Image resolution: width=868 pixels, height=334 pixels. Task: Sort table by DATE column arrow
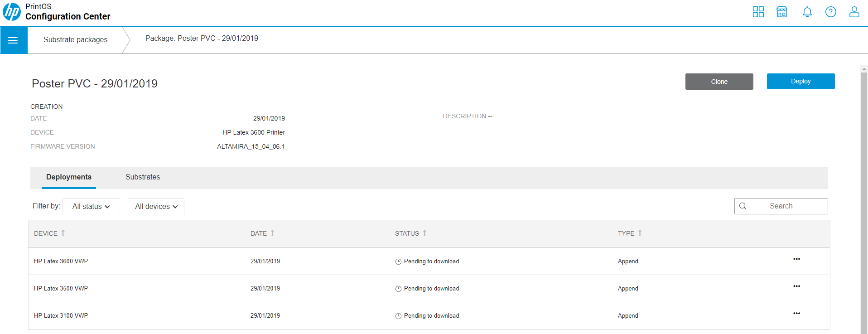[x=272, y=233]
